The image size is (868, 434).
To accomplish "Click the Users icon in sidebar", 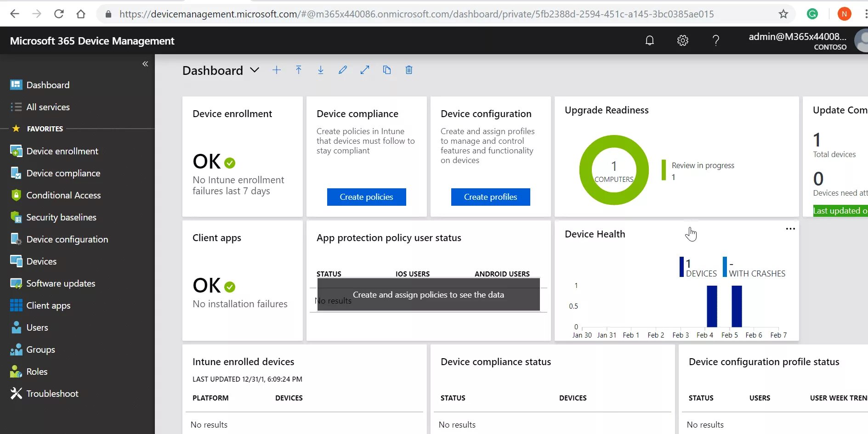I will pos(16,327).
